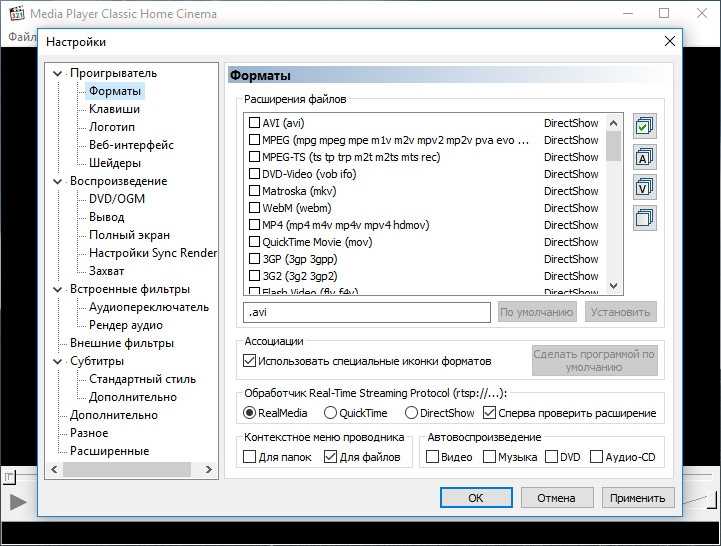Enable 'Для папок' context menu checkbox

[249, 457]
